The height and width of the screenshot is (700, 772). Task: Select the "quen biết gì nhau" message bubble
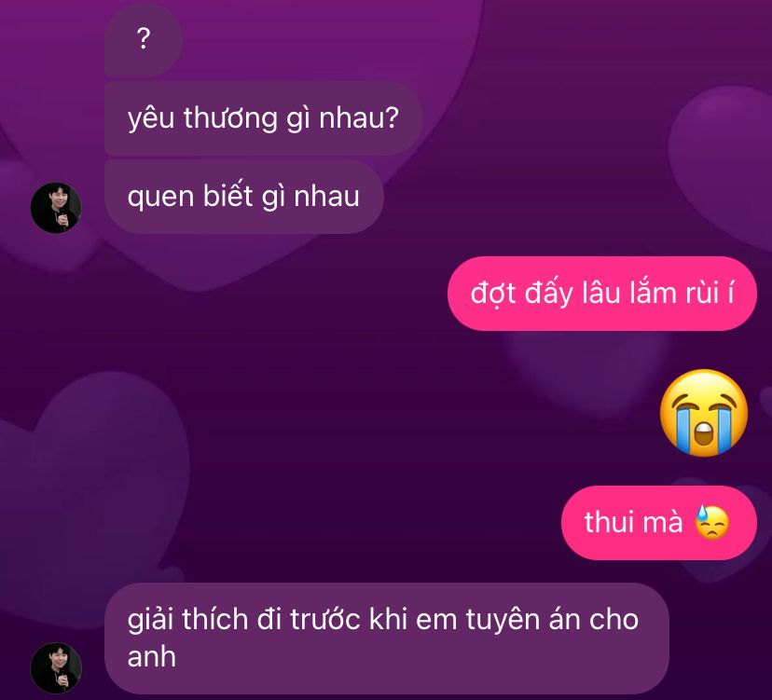click(x=243, y=197)
